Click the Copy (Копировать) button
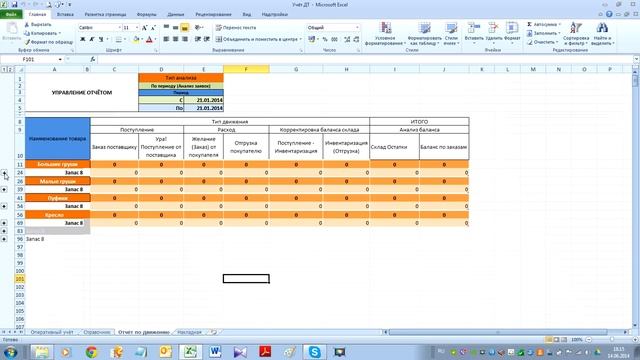This screenshot has width=640, height=360. point(42,33)
